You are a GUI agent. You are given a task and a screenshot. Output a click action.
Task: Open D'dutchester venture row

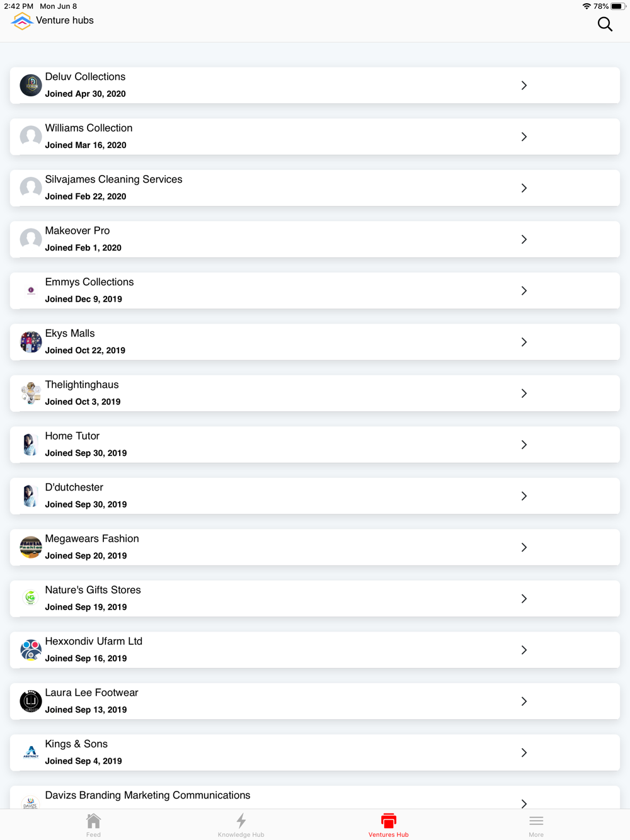(x=315, y=496)
